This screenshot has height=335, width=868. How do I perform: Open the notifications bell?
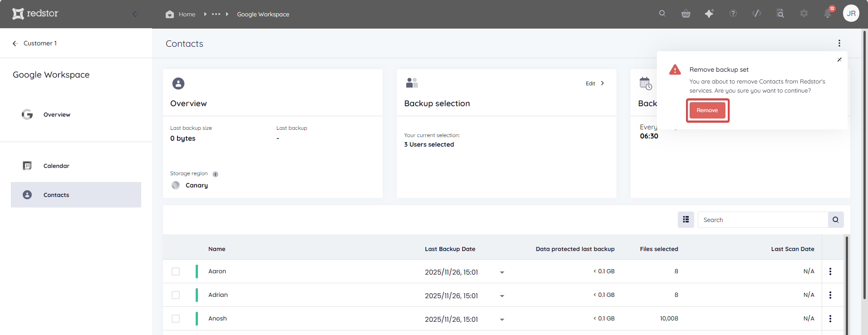point(828,14)
